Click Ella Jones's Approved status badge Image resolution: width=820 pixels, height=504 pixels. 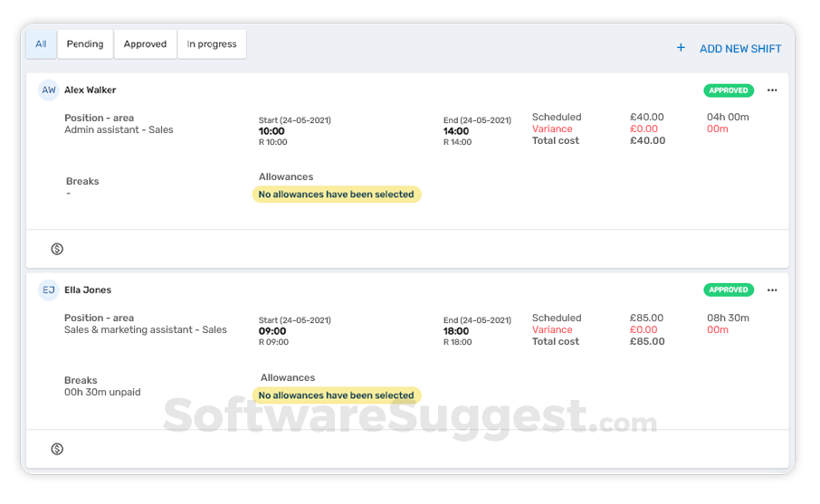point(729,290)
